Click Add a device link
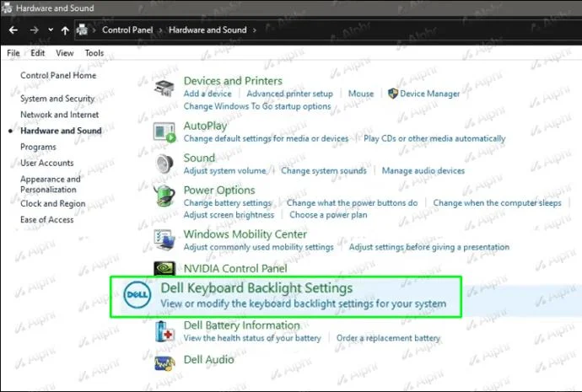The height and width of the screenshot is (392, 582). coord(207,94)
